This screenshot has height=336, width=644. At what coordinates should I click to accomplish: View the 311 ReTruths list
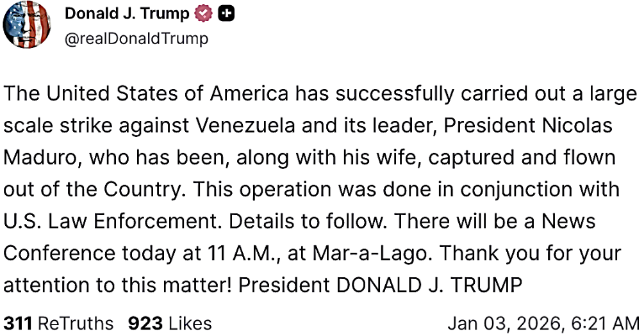(x=59, y=323)
